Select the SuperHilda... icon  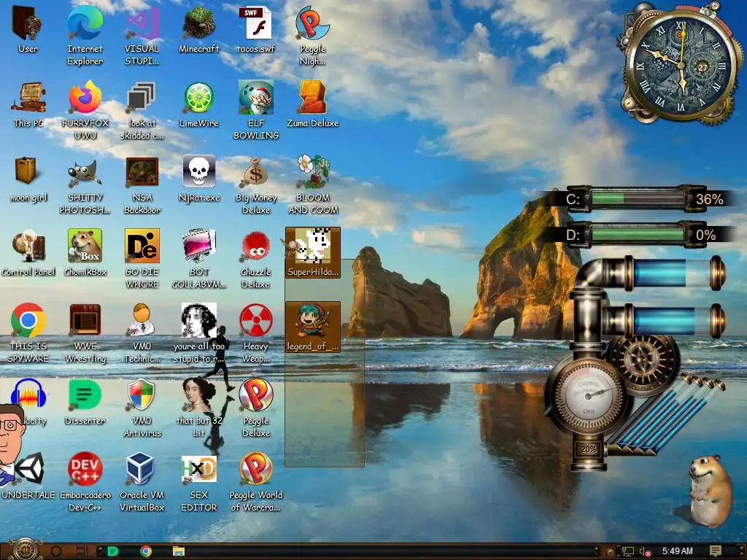(x=312, y=252)
